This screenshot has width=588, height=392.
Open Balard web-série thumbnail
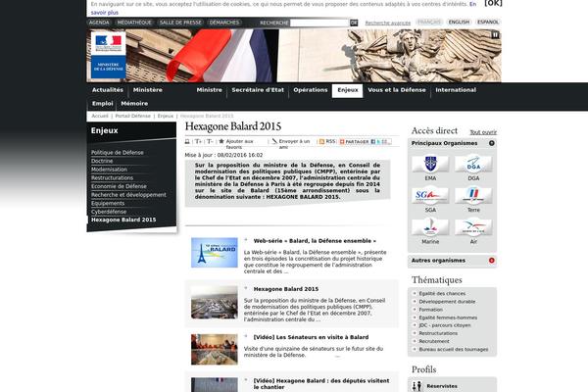pyautogui.click(x=215, y=253)
